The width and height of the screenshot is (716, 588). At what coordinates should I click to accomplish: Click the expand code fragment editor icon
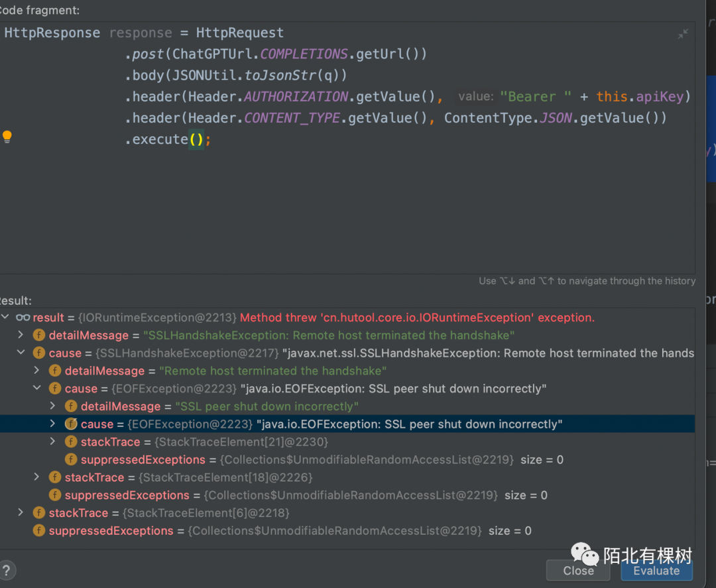pos(683,34)
